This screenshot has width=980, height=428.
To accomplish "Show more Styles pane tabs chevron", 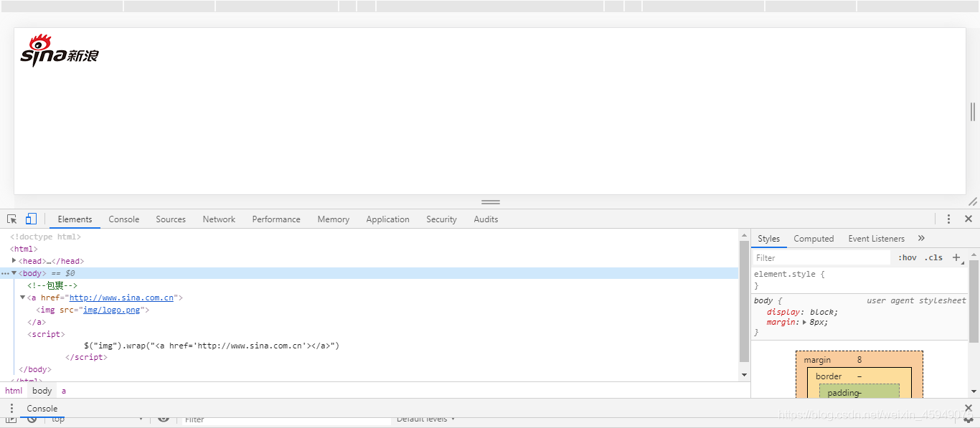I will coord(921,239).
